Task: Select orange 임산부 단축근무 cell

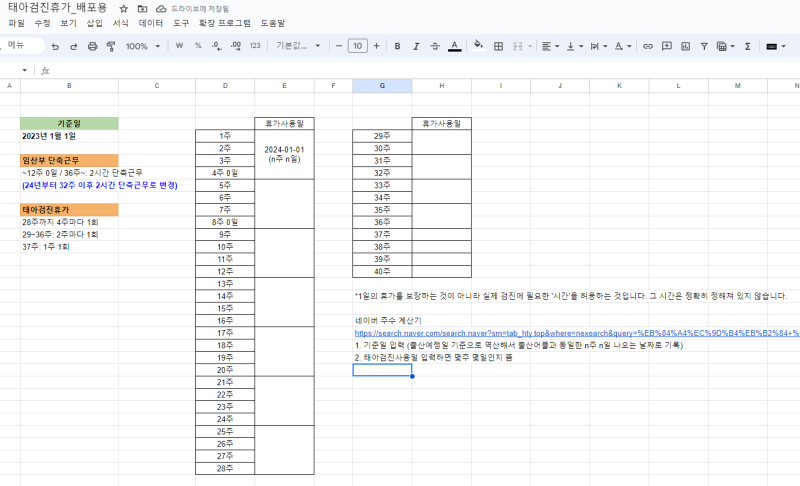Action: pyautogui.click(x=69, y=161)
